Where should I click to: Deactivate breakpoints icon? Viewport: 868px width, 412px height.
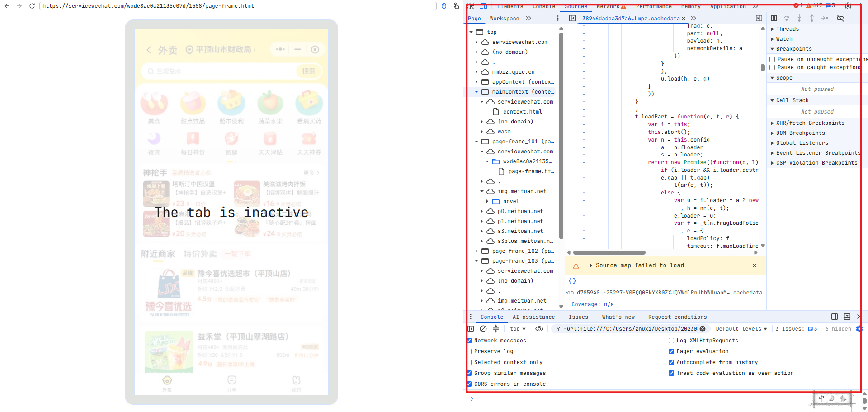pos(841,18)
